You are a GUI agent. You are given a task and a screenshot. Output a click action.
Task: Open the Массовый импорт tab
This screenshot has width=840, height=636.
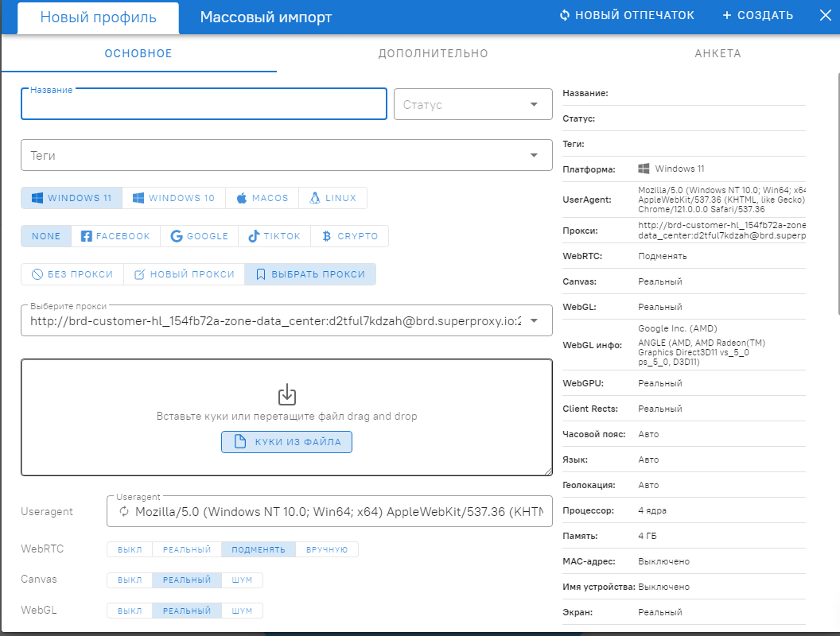[266, 17]
